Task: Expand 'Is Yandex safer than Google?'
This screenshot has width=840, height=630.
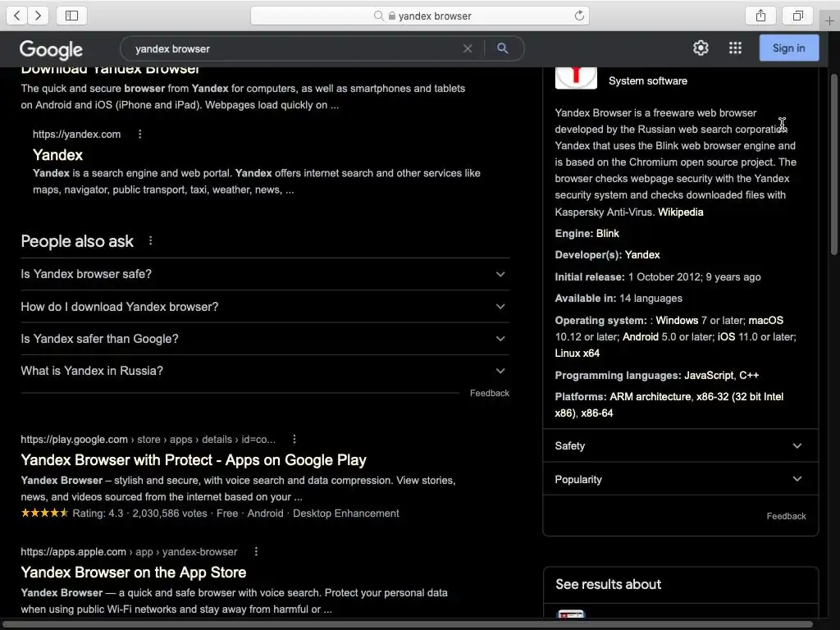Action: pos(265,339)
